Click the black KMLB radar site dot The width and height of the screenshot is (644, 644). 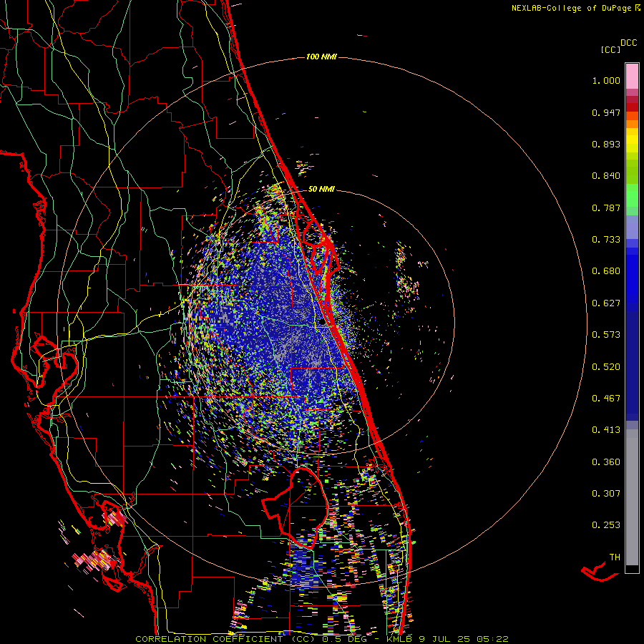(x=322, y=323)
